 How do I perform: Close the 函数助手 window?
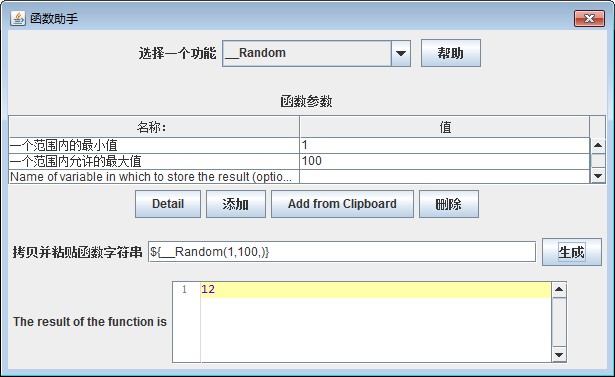click(589, 18)
